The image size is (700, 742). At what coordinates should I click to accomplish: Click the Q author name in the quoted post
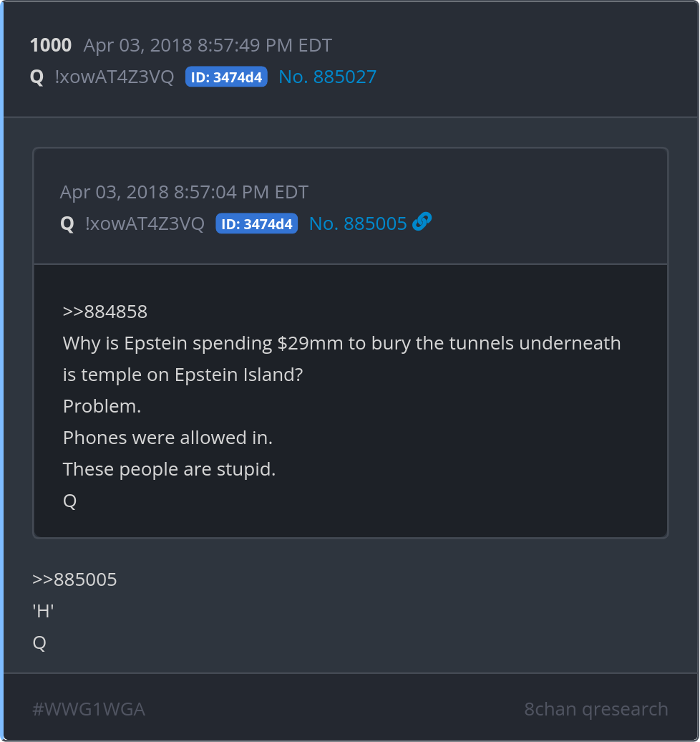click(x=67, y=224)
